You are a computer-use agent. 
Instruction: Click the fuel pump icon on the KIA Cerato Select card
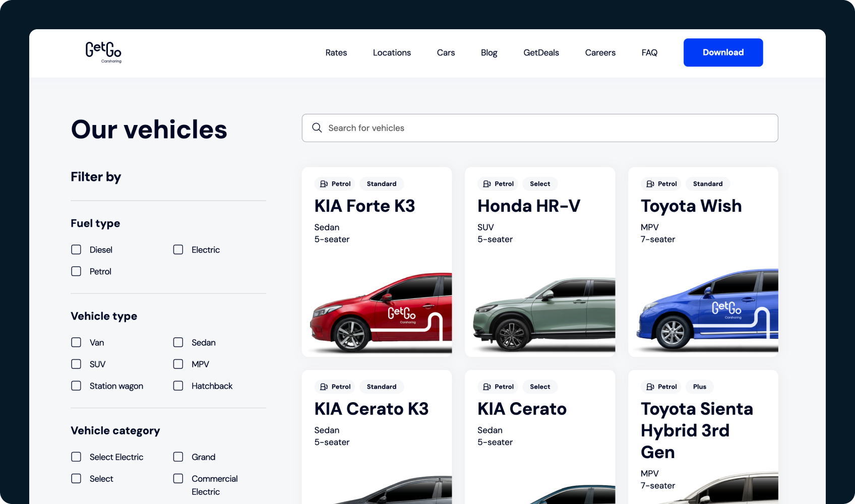point(487,387)
